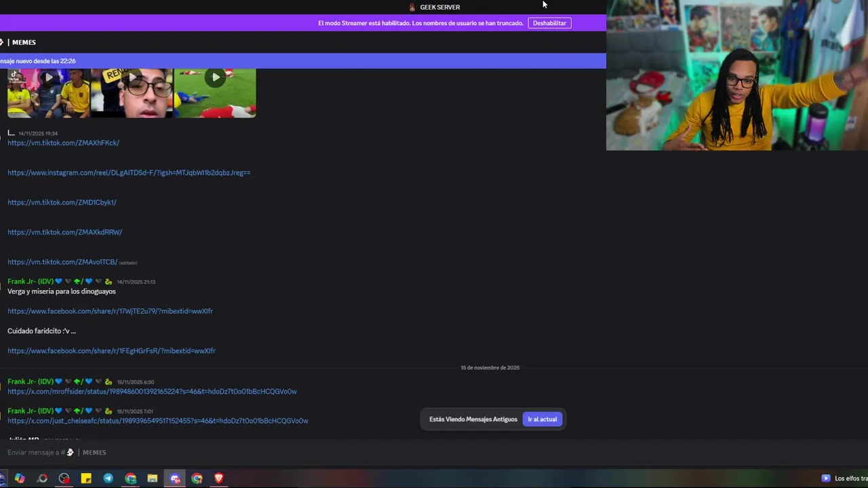This screenshot has width=868, height=488.
Task: Click the Ir al actual button
Action: [x=542, y=420]
